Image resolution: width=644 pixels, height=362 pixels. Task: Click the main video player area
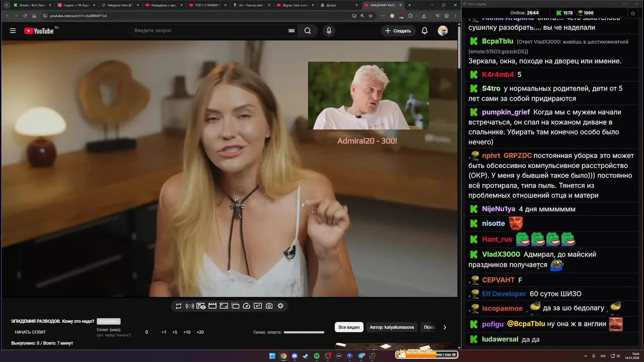pyautogui.click(x=229, y=169)
